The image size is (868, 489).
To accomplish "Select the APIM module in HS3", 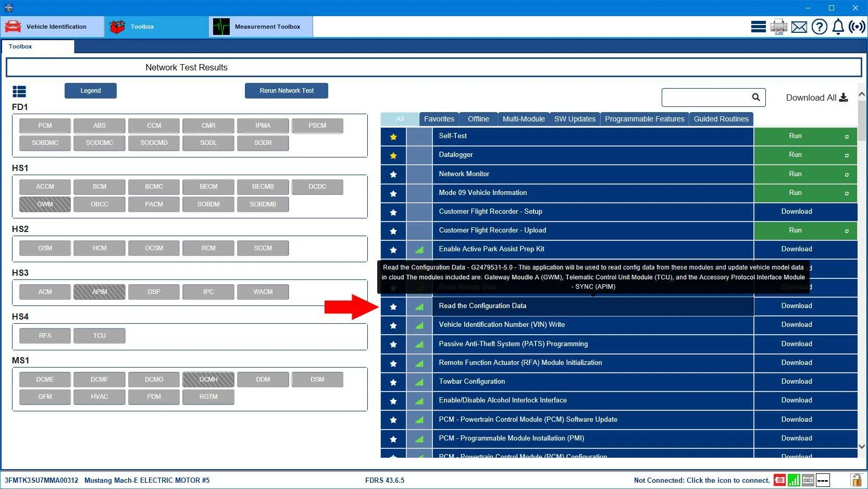I will 100,292.
